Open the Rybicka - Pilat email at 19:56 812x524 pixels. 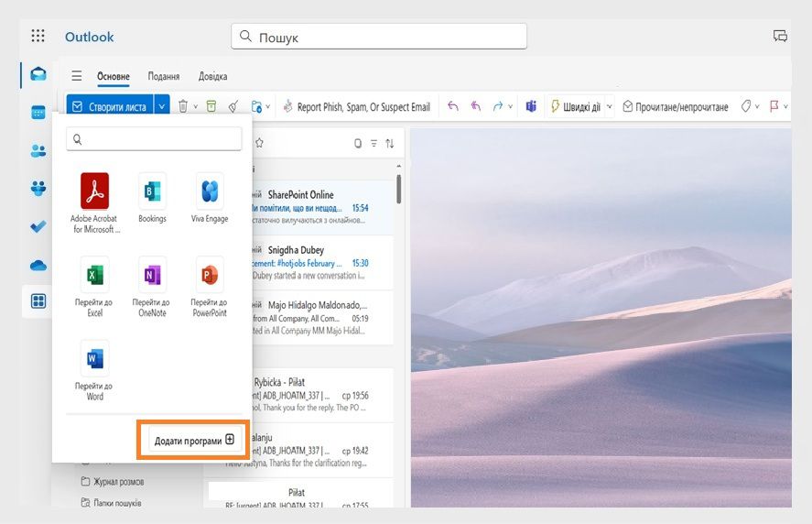322,395
